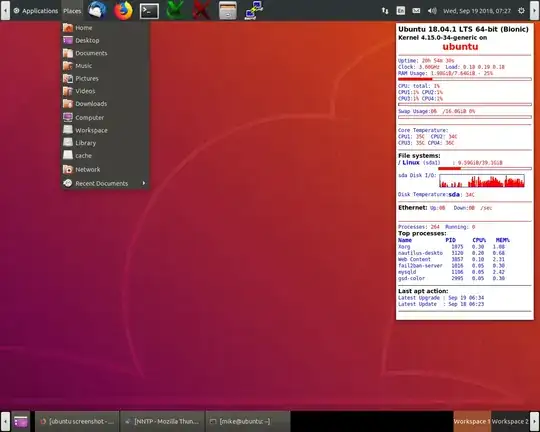This screenshot has width=540, height=432.
Task: Open the mail envelope tray indicator
Action: click(416, 11)
